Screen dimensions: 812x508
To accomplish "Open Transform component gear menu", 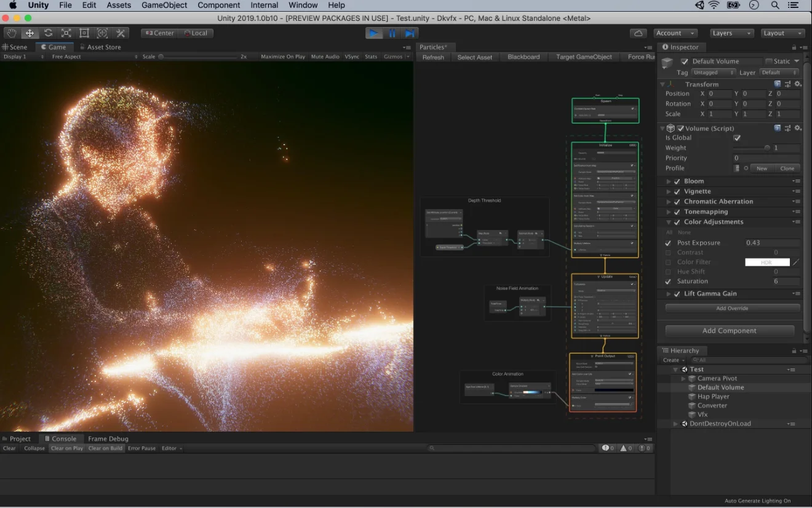I will point(797,84).
